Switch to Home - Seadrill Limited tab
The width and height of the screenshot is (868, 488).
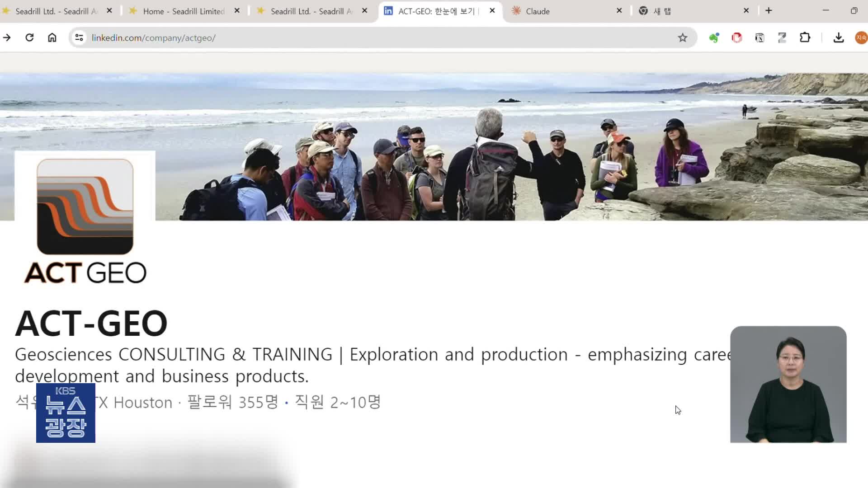184,11
